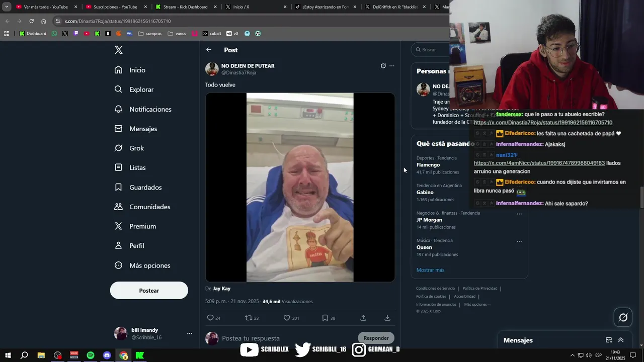The image size is (644, 362).
Task: Open File Explorer on taskbar
Action: pyautogui.click(x=41, y=355)
